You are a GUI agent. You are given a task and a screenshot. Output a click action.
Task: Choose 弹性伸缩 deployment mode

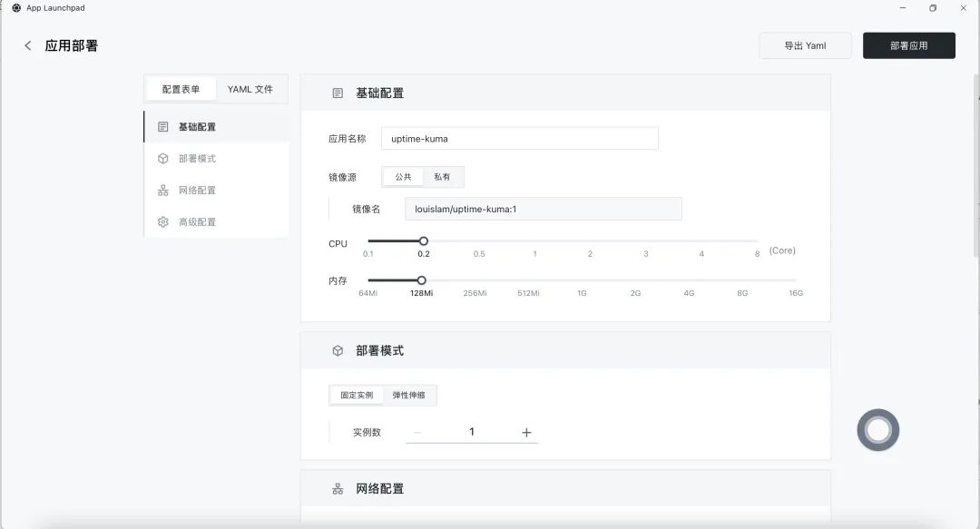[408, 396]
